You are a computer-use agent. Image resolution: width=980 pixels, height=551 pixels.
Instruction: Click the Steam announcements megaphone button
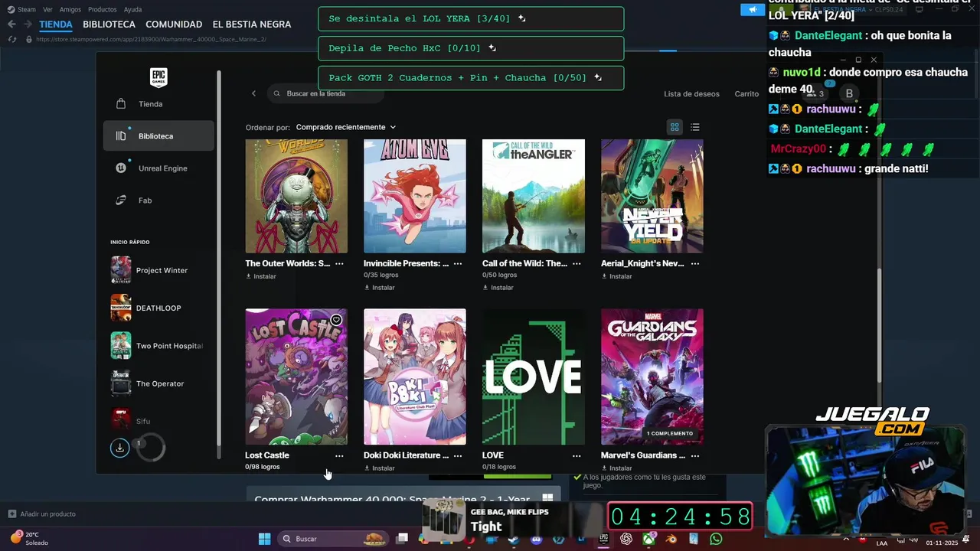(x=753, y=9)
